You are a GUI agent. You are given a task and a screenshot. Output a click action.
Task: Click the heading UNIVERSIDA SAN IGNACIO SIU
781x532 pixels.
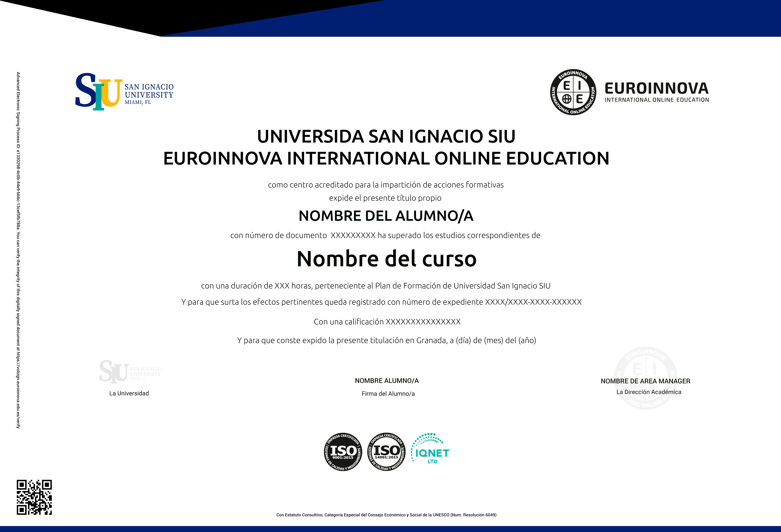(386, 136)
